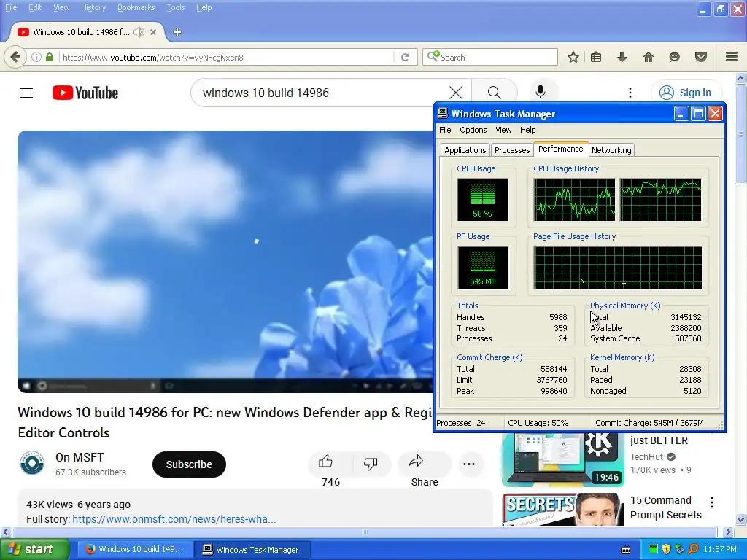This screenshot has height=560, width=747.
Task: Open the Firefox History menu
Action: click(x=93, y=7)
